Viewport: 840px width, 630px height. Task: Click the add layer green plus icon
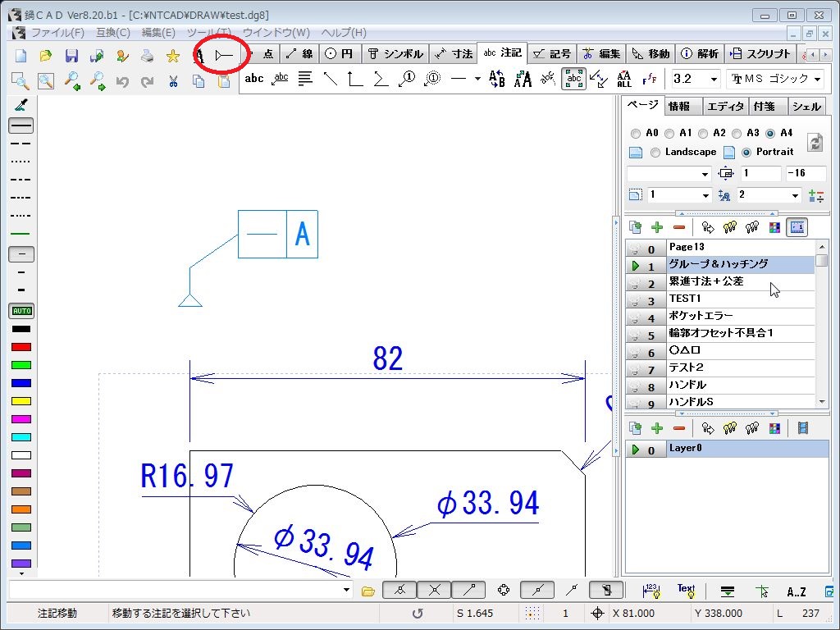657,428
